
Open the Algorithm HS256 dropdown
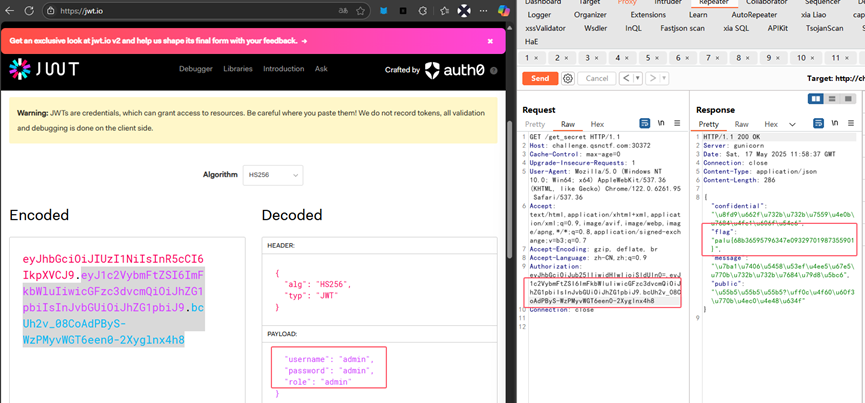273,175
